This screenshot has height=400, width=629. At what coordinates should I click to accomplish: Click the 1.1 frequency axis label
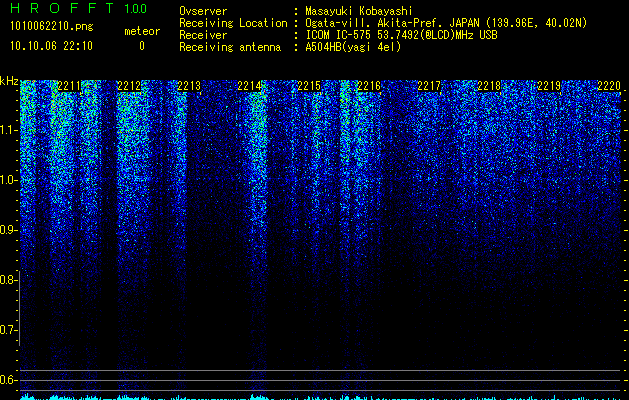click(9, 130)
